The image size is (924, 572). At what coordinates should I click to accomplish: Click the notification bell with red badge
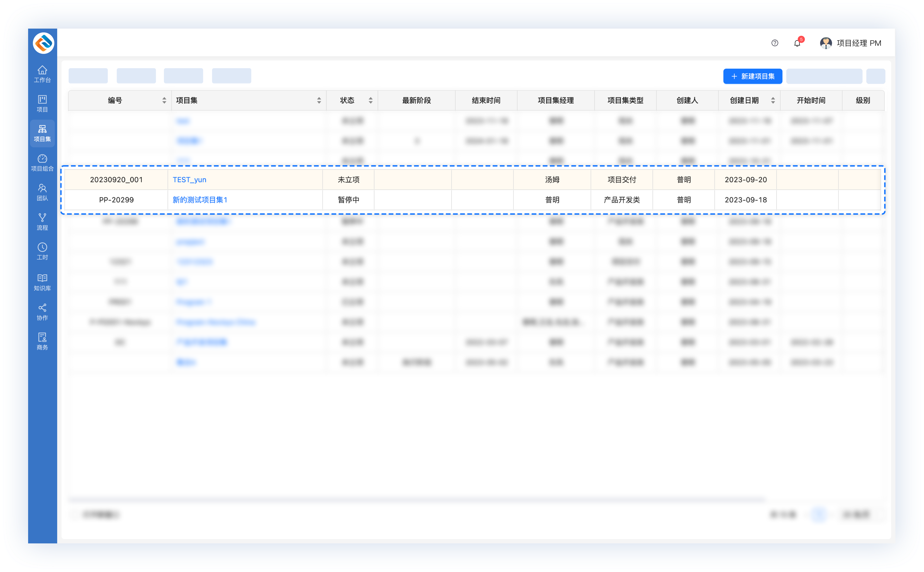tap(797, 43)
